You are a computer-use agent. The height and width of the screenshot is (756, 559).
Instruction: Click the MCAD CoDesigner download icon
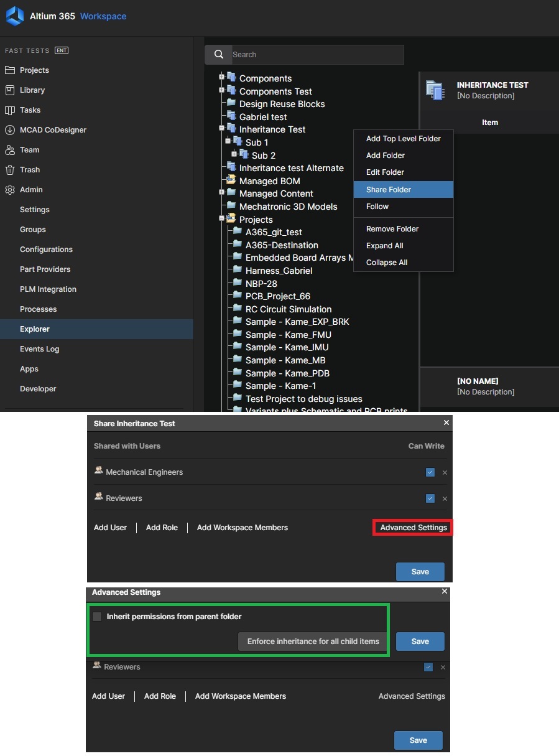[x=10, y=130]
